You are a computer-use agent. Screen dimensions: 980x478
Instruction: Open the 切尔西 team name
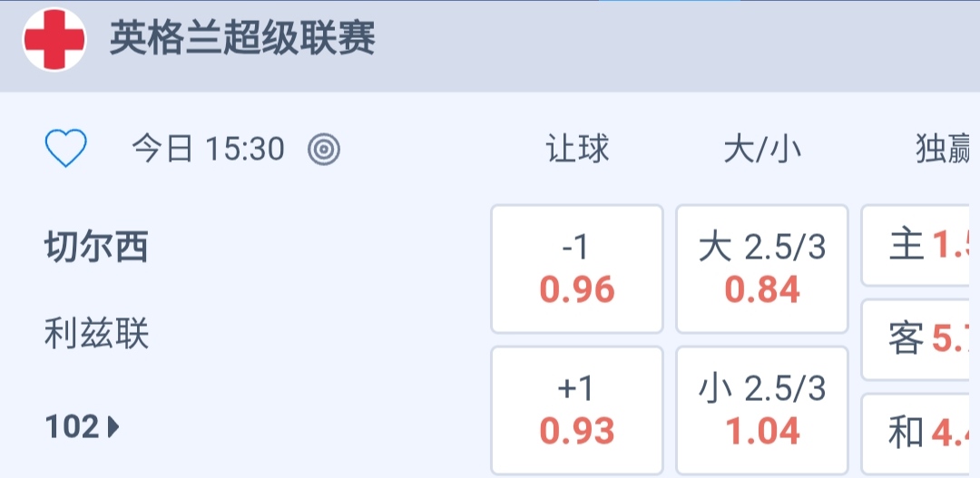pos(96,247)
